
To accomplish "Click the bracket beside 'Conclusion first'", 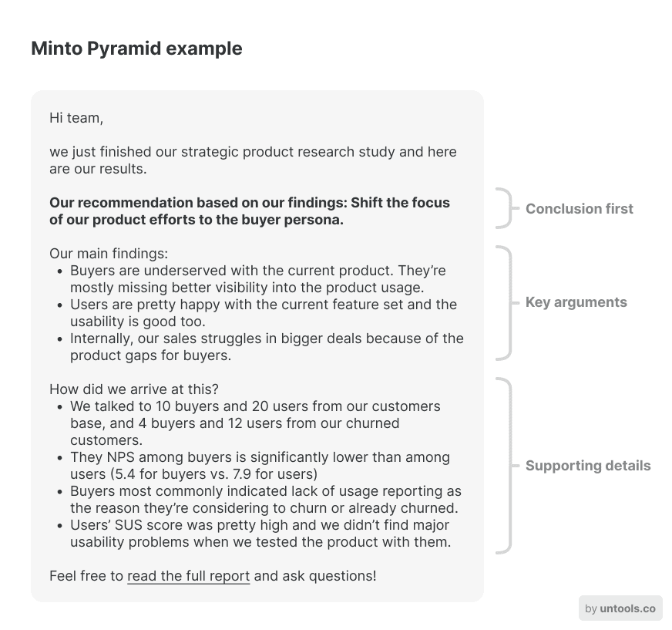I will pos(506,208).
